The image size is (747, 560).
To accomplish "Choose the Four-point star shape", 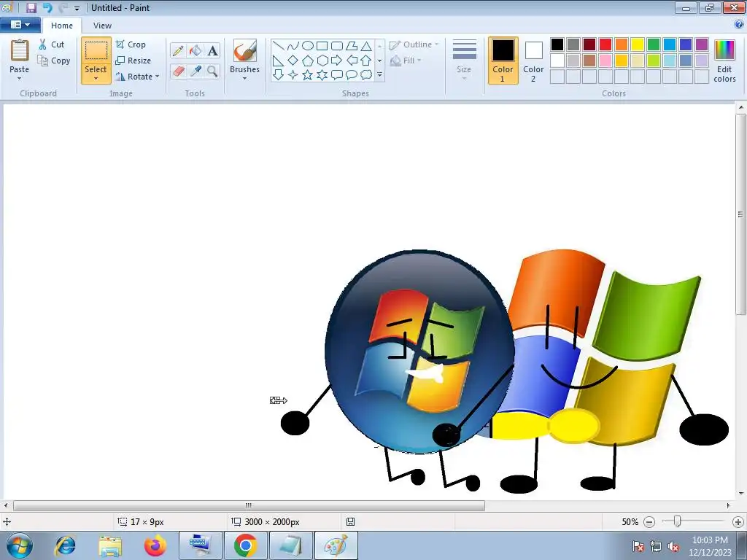I will (x=293, y=75).
